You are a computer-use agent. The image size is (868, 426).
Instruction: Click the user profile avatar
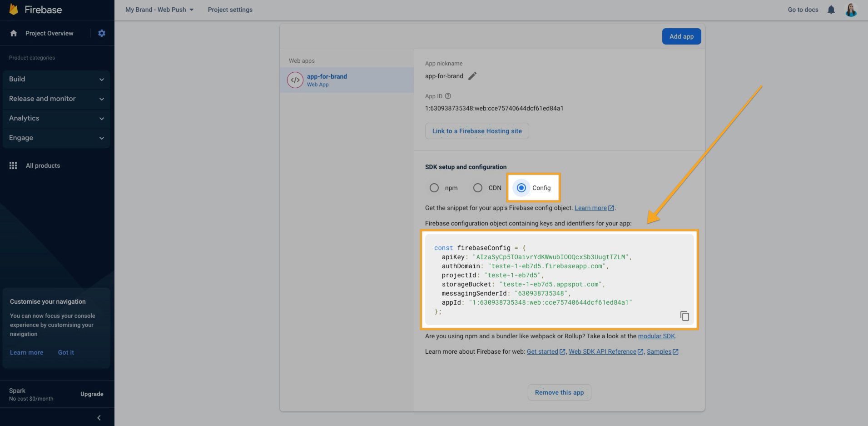click(851, 10)
